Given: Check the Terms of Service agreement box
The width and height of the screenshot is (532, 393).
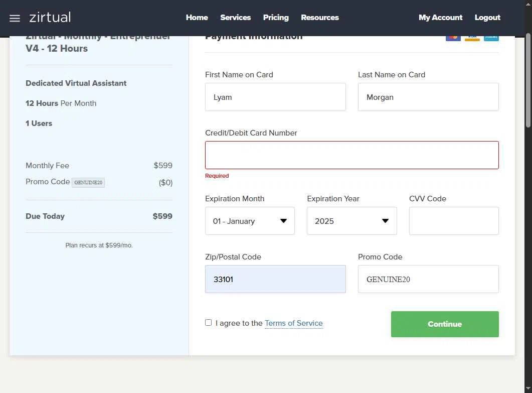Looking at the screenshot, I should tap(208, 323).
